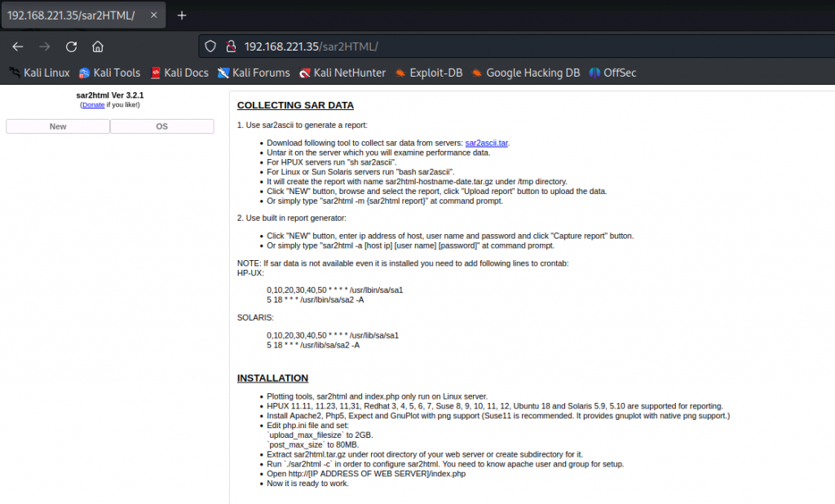The width and height of the screenshot is (835, 504).
Task: Click the address bar URL field
Action: 516,46
